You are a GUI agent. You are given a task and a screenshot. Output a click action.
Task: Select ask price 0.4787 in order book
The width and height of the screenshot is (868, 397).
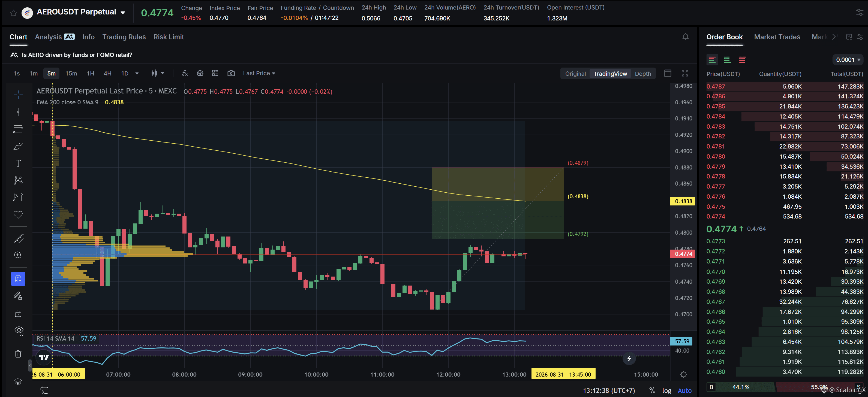click(715, 87)
